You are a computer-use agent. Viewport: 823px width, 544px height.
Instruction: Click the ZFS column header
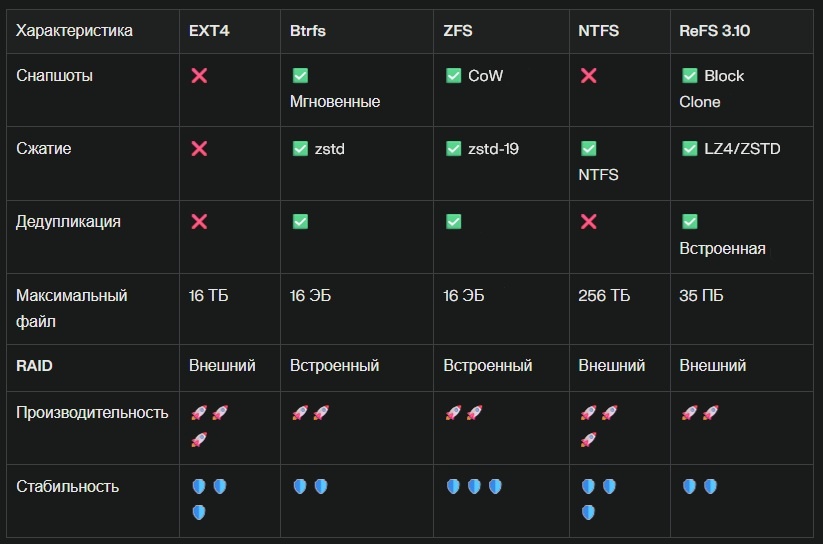point(458,31)
